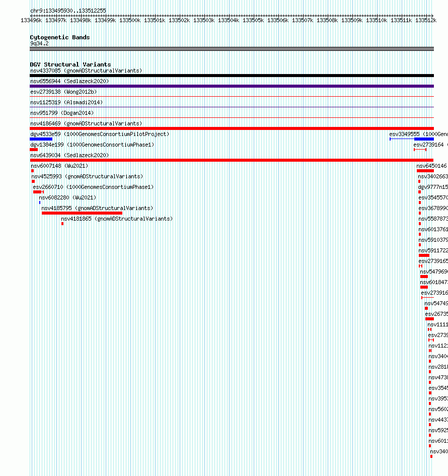Viewport: 448px width, 476px height.
Task: Click the 133506k ruler tick label
Action: 278,20
